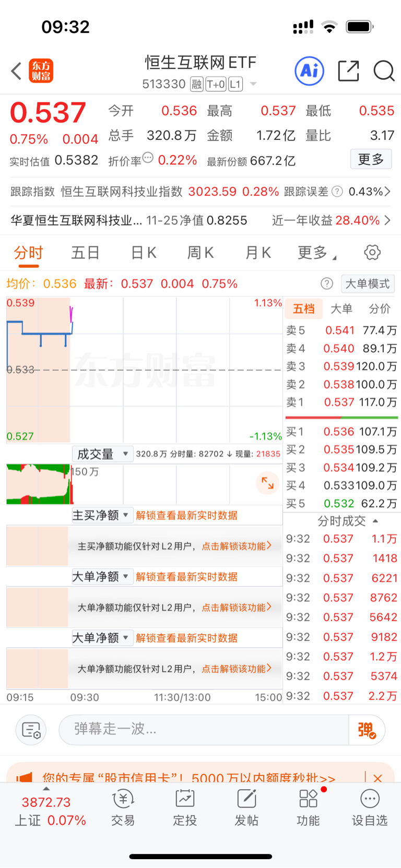Tap 点击解锁该功能 in 主买净额 panel
401x868 pixels.
(x=237, y=546)
